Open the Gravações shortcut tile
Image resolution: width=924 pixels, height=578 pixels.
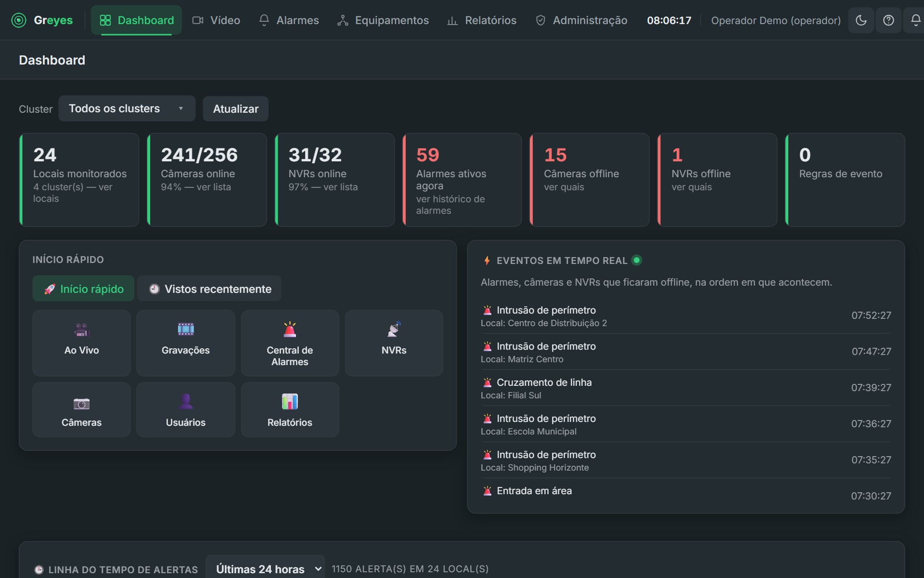click(x=186, y=343)
